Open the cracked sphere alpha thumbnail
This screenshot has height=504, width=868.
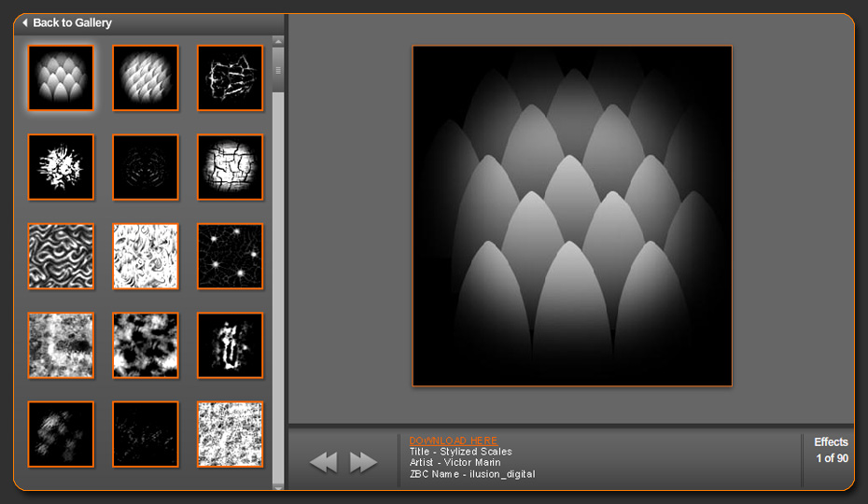(231, 167)
